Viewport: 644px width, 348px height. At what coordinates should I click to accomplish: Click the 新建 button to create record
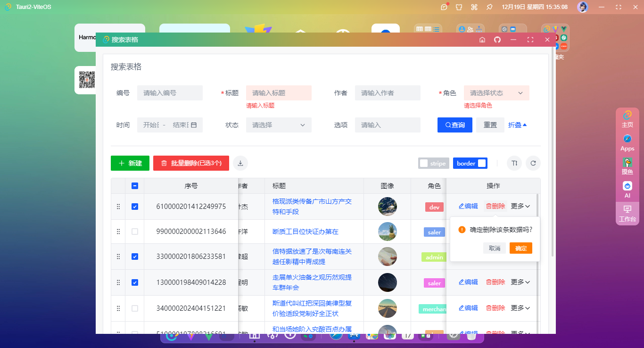coord(130,163)
